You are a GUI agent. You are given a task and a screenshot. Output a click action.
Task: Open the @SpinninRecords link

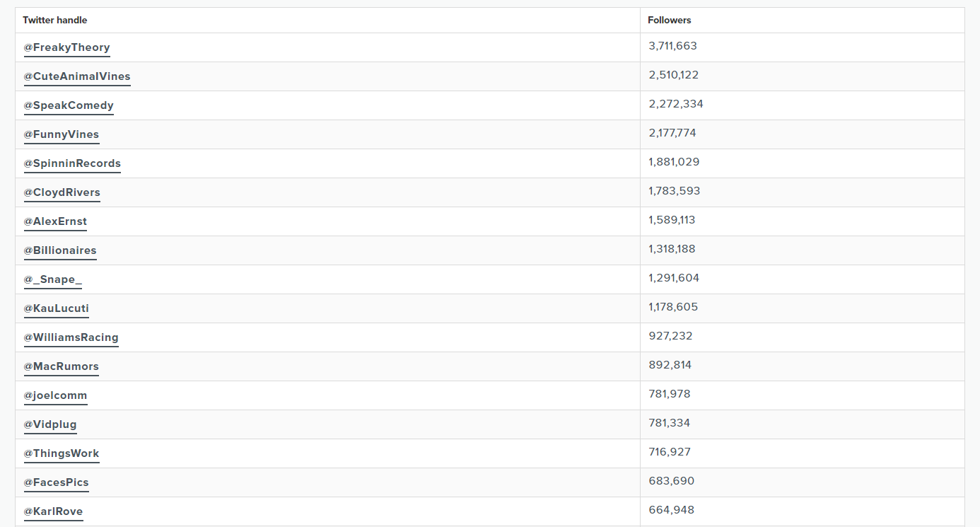[x=72, y=163]
